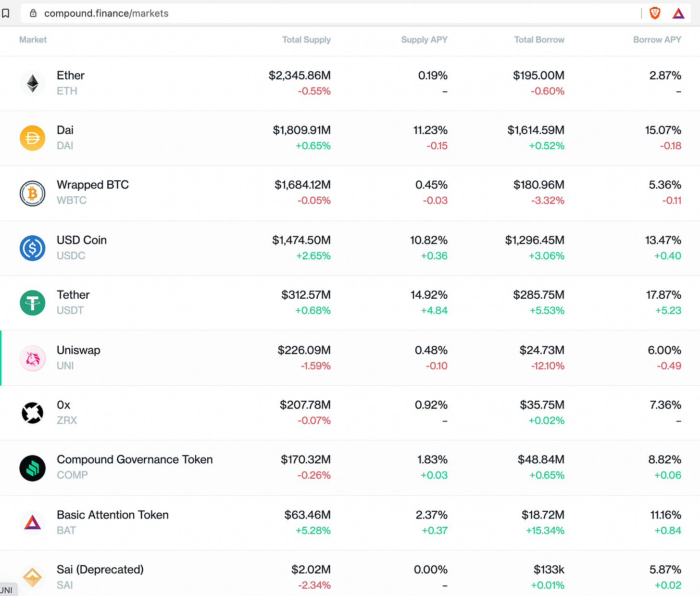Click Dai total supply $1,809.91M

301,130
